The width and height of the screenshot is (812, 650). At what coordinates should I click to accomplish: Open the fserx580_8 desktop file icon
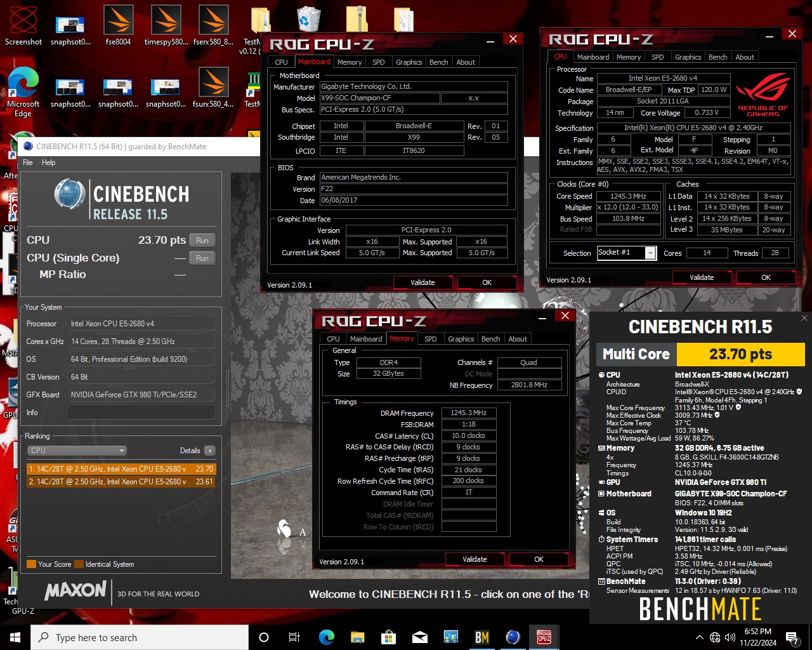[x=213, y=25]
